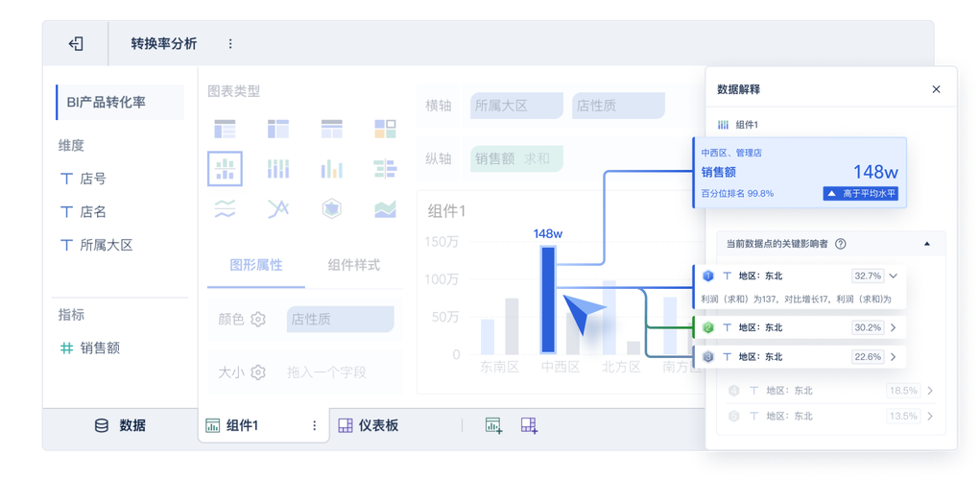Open settings gear next to 颜色
This screenshot has width=980, height=480.
point(258,320)
